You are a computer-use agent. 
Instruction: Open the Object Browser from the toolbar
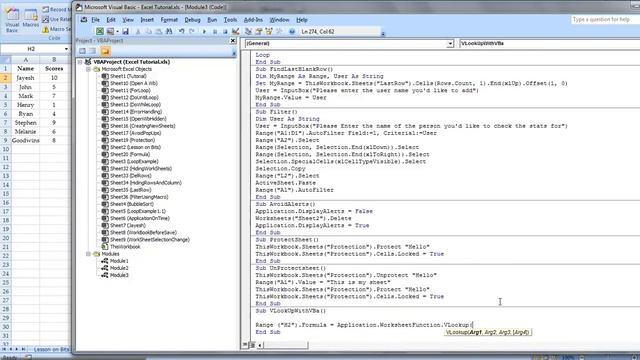[x=269, y=31]
